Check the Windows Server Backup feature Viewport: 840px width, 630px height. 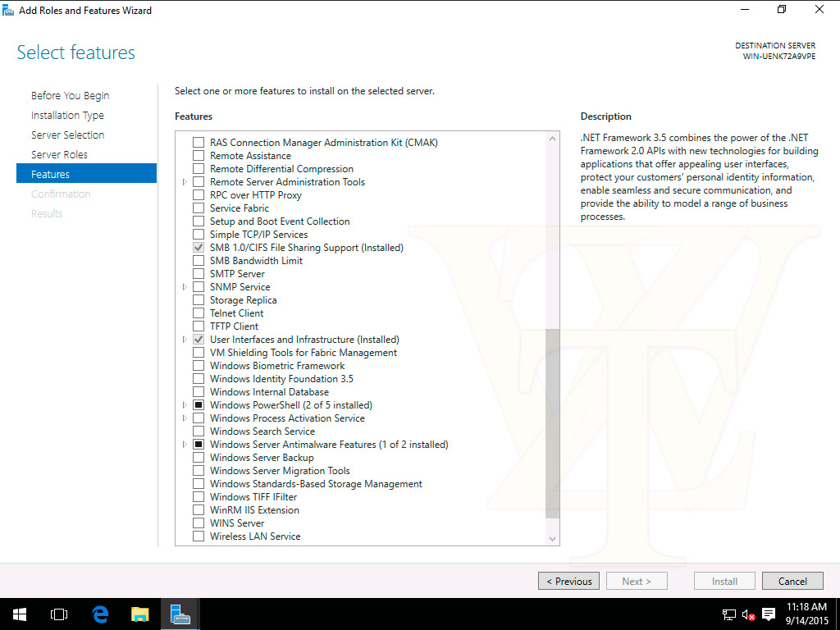199,458
